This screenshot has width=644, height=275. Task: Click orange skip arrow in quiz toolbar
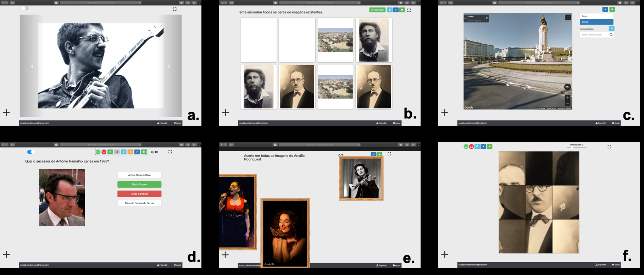[x=130, y=152]
